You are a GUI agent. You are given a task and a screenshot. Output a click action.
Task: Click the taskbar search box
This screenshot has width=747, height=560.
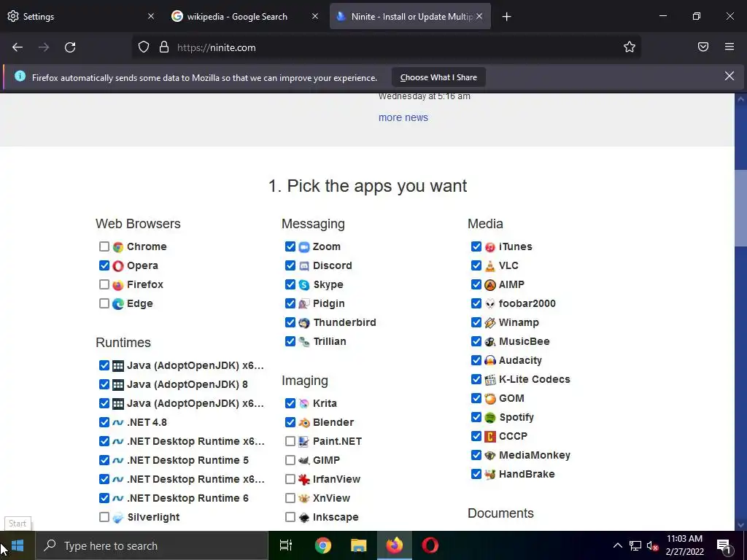coord(152,545)
